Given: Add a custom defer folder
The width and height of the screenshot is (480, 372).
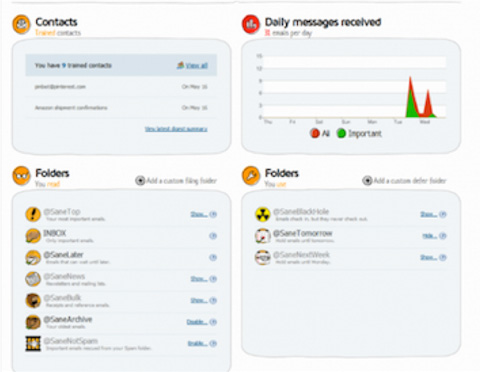Looking at the screenshot, I should (404, 181).
